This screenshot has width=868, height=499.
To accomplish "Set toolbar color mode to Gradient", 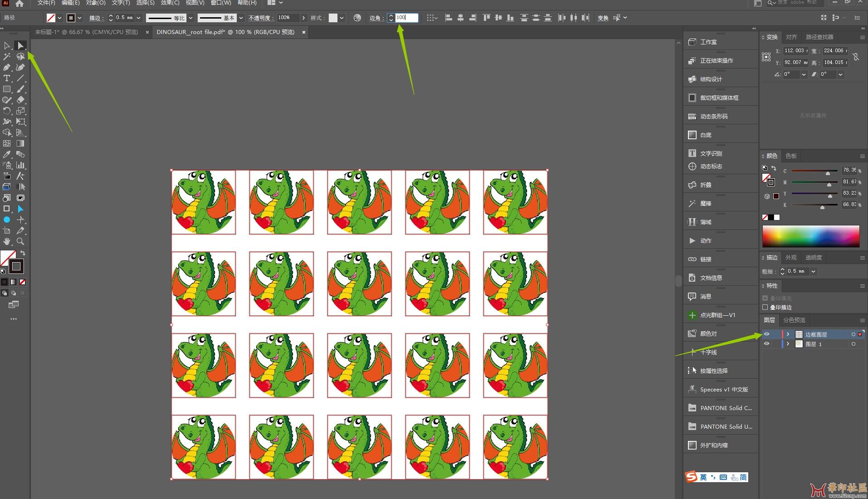I will pos(13,282).
